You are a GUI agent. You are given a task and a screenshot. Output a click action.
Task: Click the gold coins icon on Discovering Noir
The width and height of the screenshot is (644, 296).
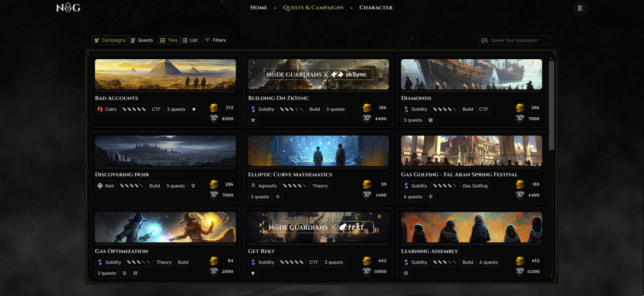[x=214, y=184]
